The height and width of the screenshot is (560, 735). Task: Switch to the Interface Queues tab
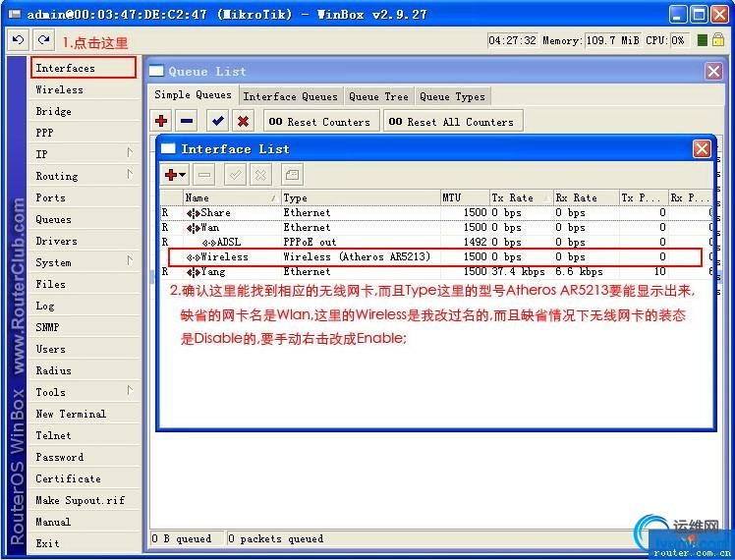(x=290, y=96)
